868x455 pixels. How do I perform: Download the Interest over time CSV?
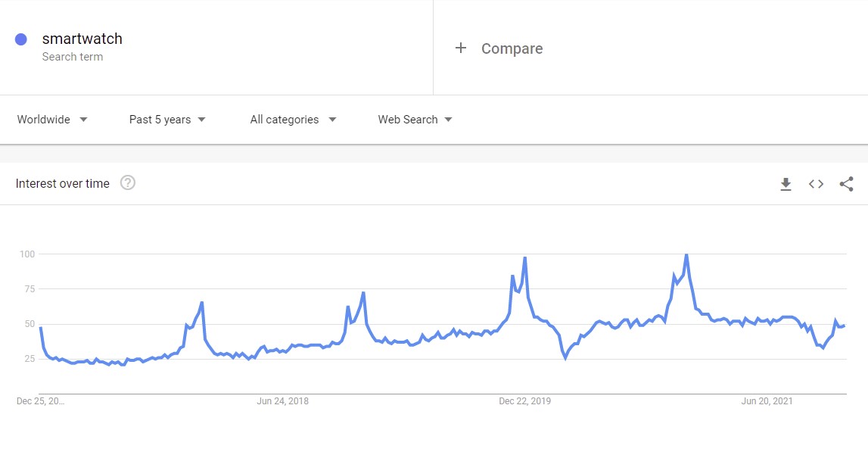[x=786, y=184]
